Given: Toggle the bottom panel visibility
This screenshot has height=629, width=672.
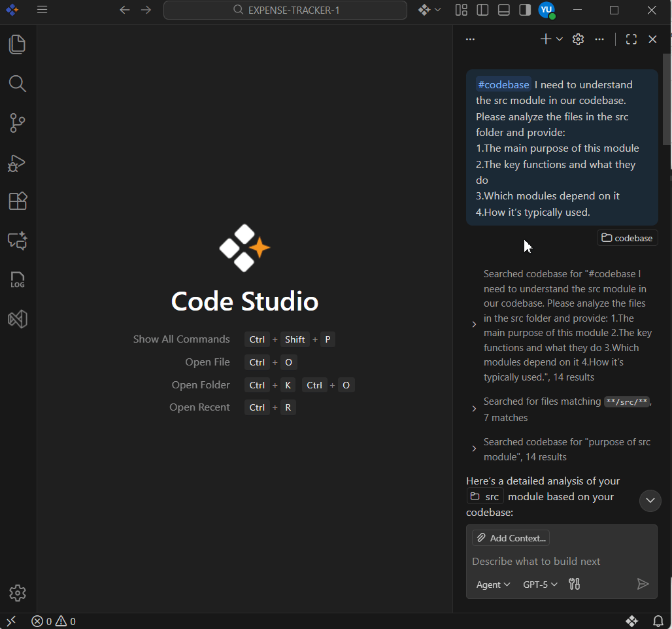Looking at the screenshot, I should coord(503,10).
